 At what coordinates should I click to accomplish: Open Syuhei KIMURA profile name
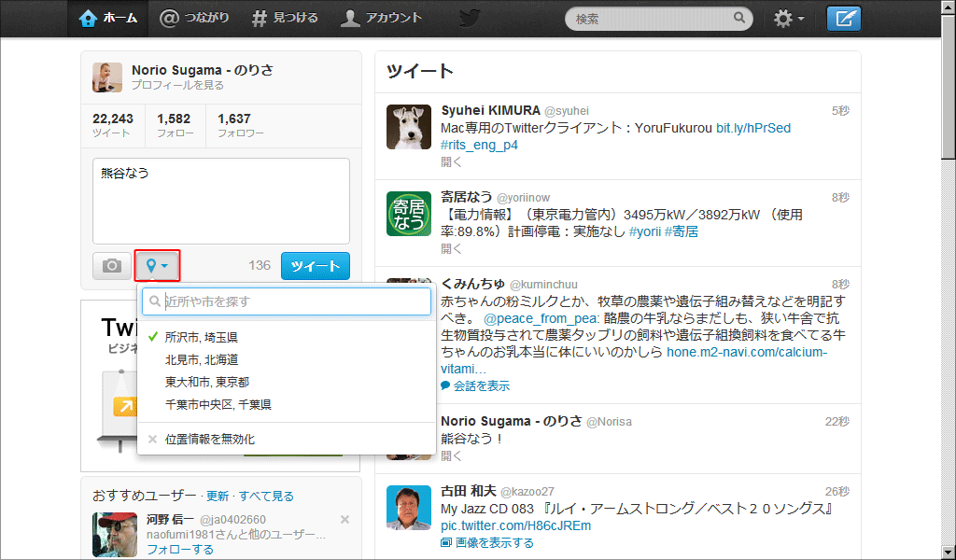490,110
